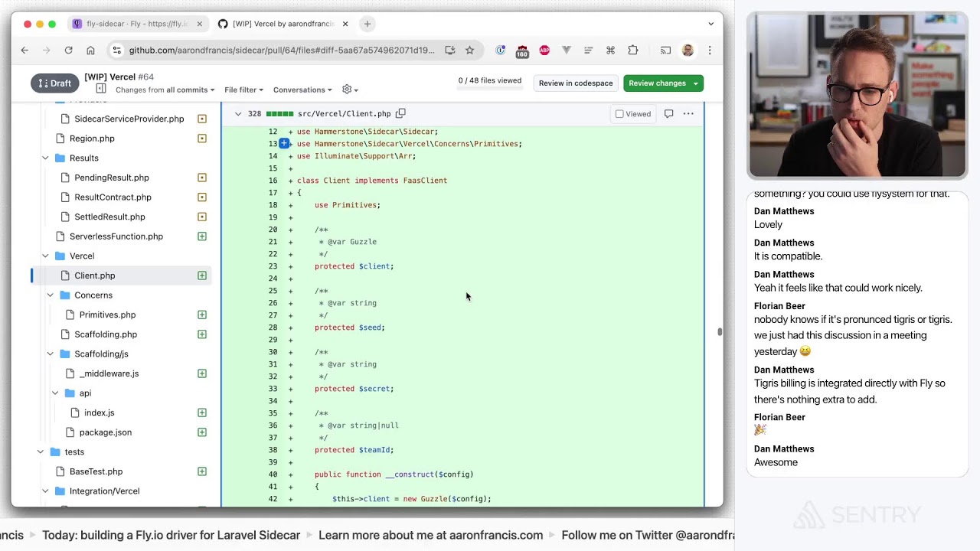The image size is (980, 551).
Task: Click the Draft status badge
Action: tap(54, 83)
